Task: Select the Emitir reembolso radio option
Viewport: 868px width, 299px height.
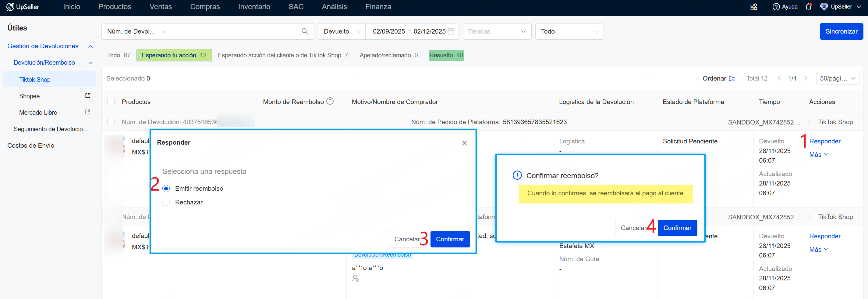Action: (x=166, y=189)
